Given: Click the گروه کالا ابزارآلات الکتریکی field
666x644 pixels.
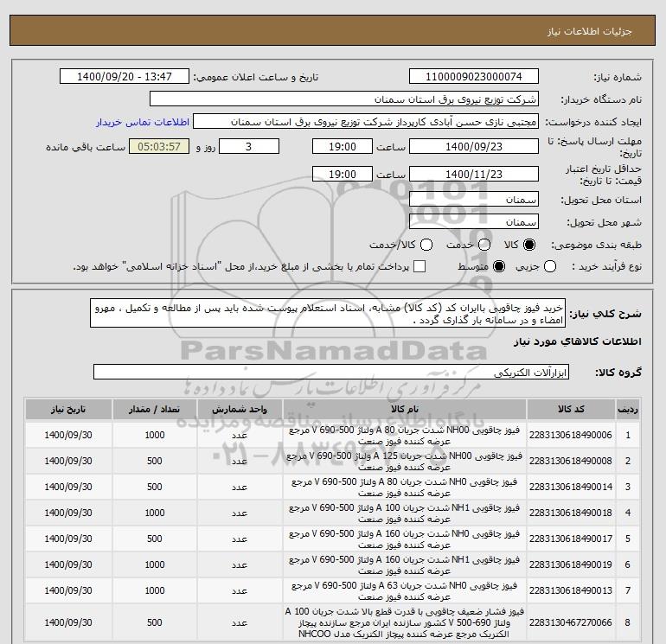Looking at the screenshot, I should click(331, 373).
